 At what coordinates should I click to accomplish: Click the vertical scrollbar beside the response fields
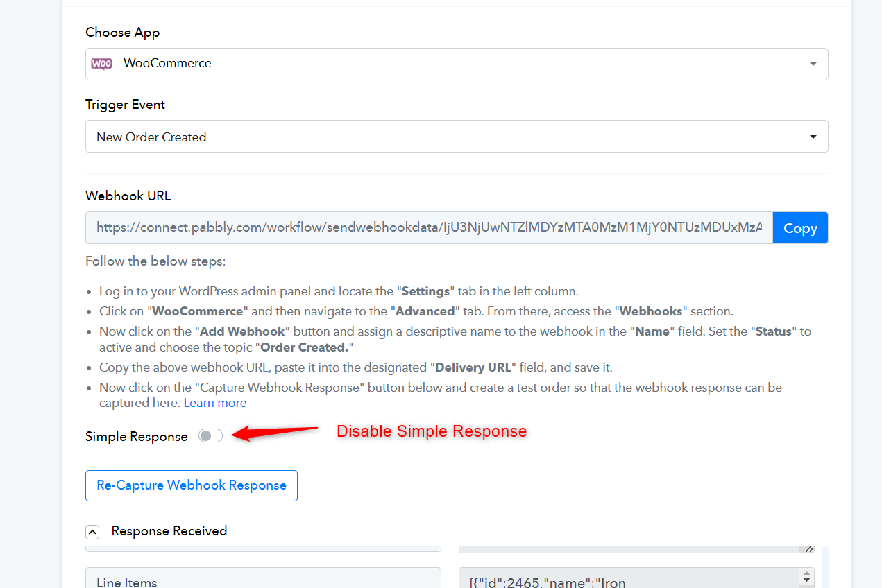(824, 567)
